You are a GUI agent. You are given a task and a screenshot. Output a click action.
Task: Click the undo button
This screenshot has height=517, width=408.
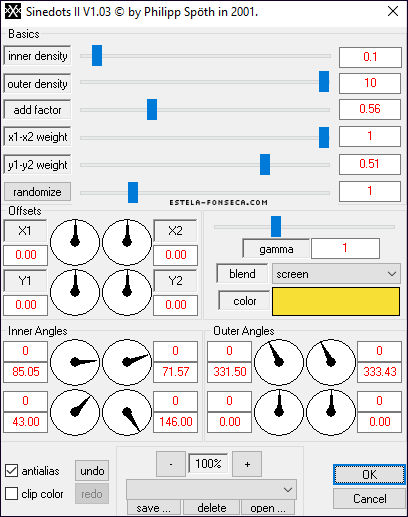coord(92,471)
